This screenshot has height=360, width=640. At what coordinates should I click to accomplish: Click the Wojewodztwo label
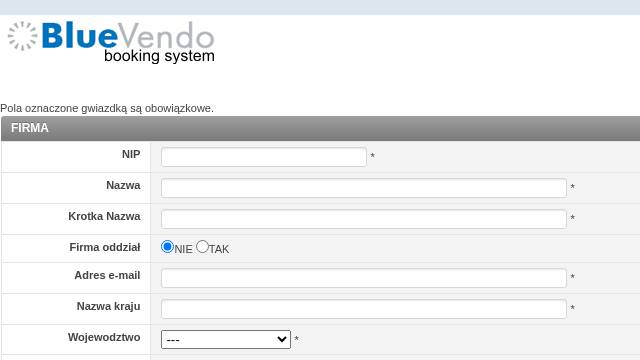click(x=104, y=338)
